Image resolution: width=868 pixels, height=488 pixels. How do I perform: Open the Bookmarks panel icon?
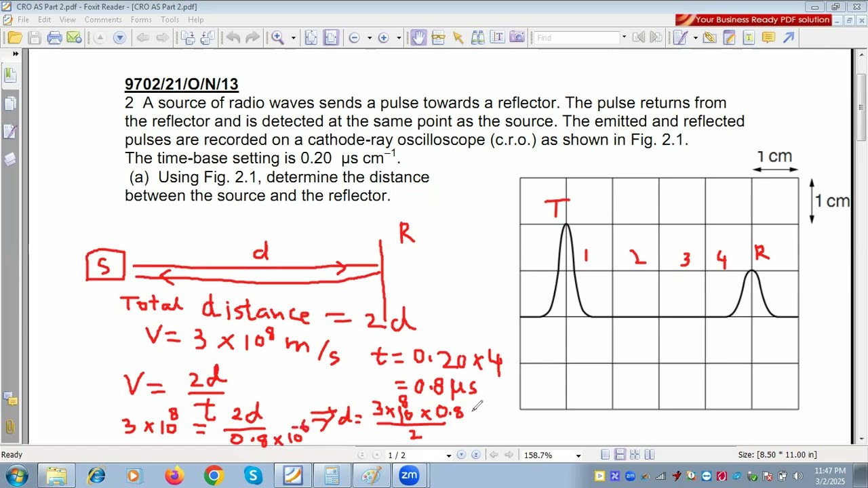tap(10, 75)
